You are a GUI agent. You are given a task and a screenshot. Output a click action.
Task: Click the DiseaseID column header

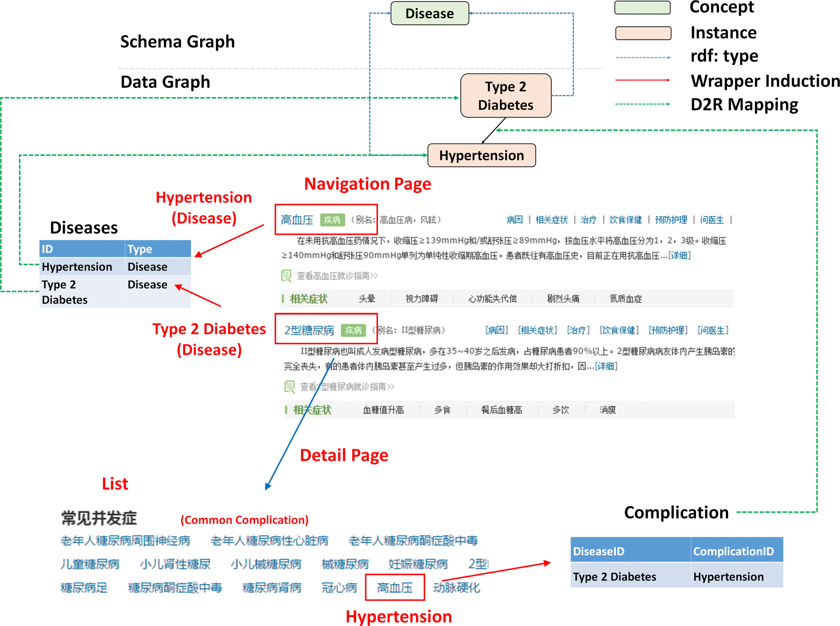[x=630, y=549]
